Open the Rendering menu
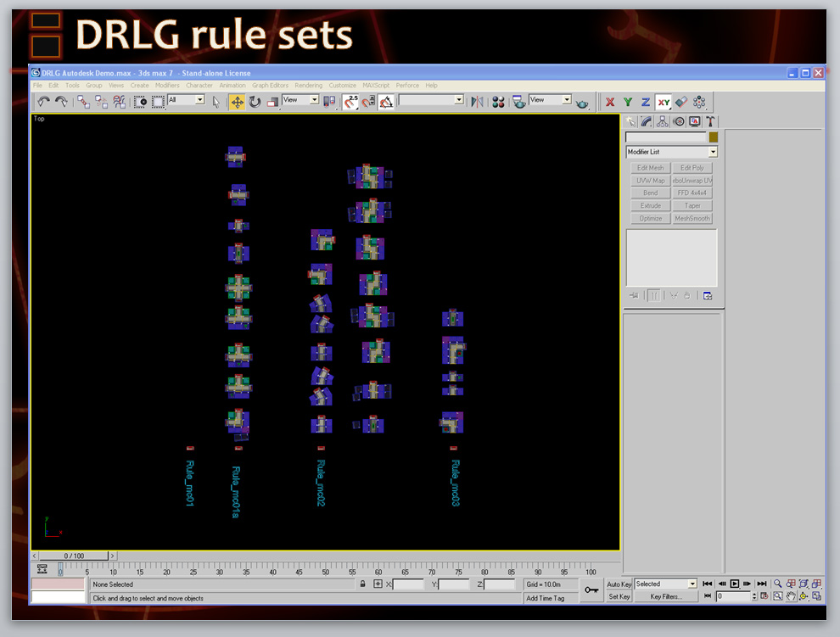 [x=308, y=86]
